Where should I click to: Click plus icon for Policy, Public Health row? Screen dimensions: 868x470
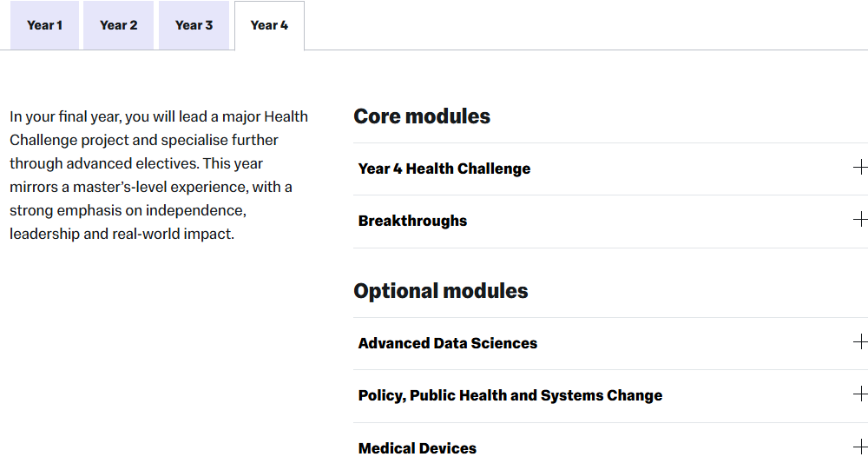tap(860, 394)
